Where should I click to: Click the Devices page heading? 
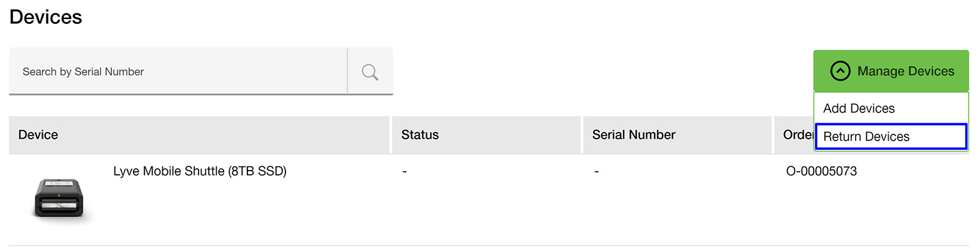pos(46,17)
